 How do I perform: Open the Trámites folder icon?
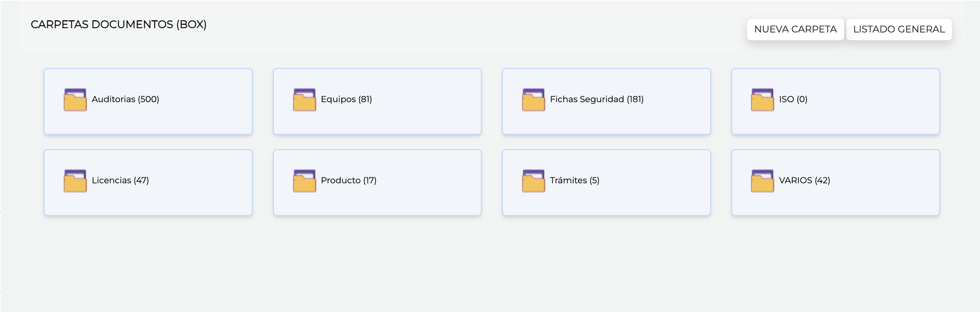533,181
